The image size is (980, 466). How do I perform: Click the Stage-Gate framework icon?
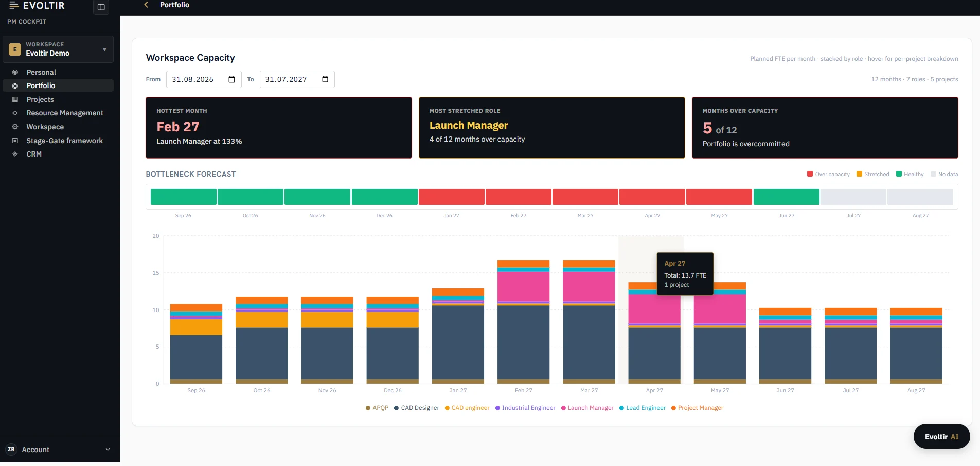click(x=15, y=141)
